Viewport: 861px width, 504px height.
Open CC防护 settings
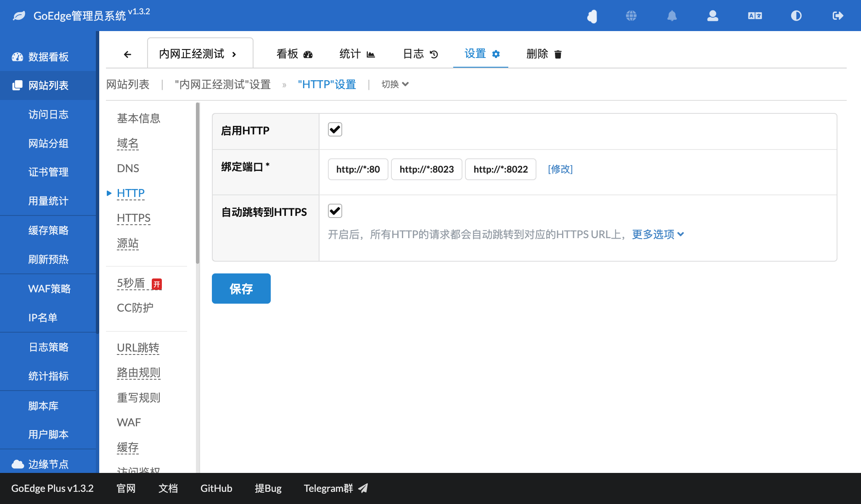point(135,308)
